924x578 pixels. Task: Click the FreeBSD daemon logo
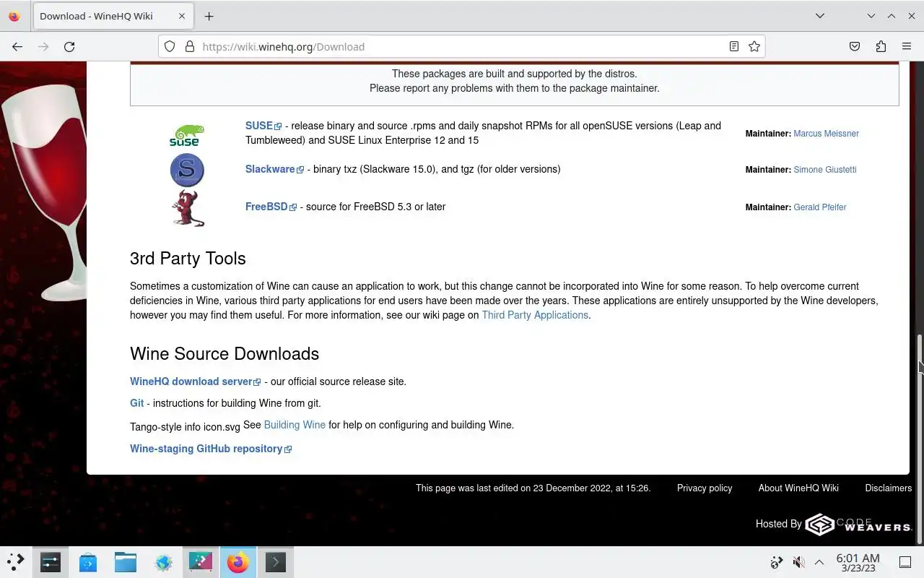coord(188,208)
